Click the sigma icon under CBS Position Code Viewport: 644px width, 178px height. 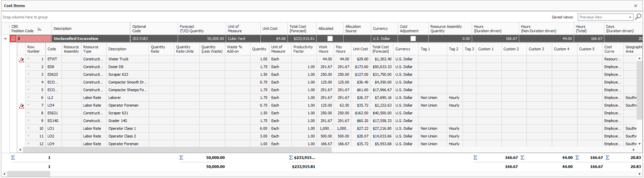13,157
